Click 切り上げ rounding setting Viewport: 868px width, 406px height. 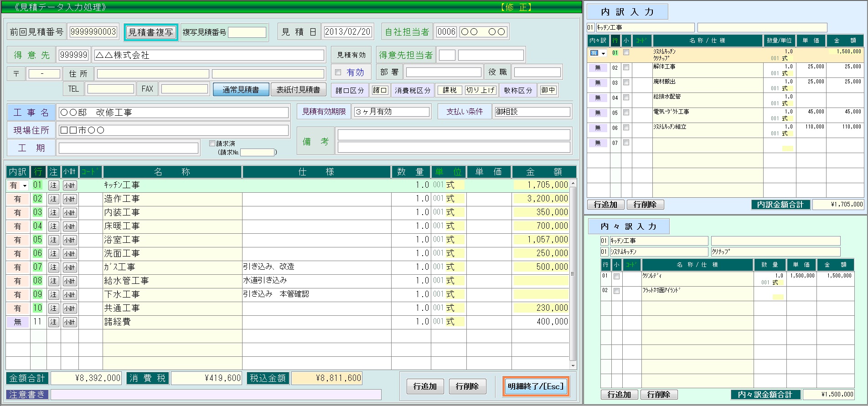pos(480,90)
